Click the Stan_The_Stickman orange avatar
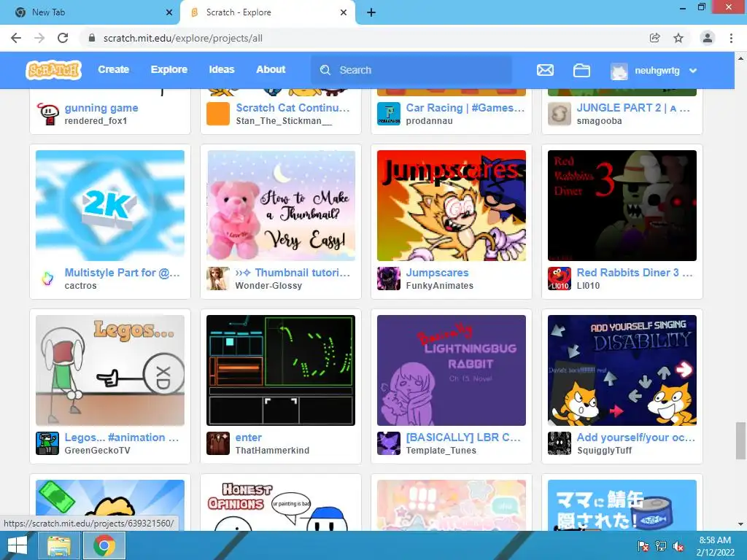747x560 pixels. (x=218, y=114)
